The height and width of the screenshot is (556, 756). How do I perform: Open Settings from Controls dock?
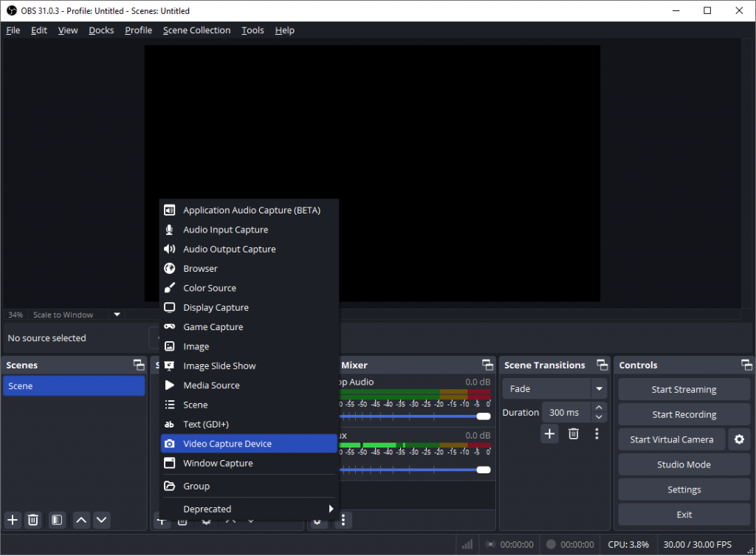tap(684, 490)
